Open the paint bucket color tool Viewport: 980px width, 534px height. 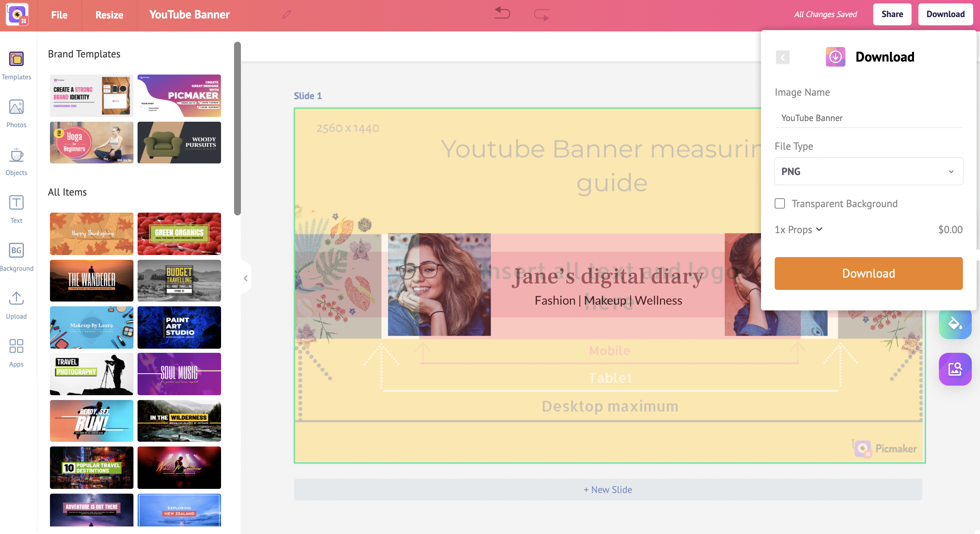(955, 323)
